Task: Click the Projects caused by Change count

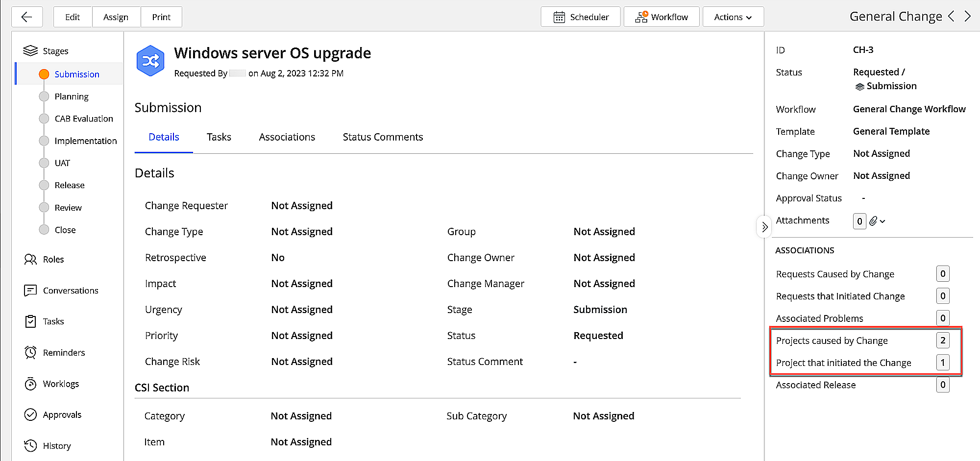Action: (x=942, y=340)
